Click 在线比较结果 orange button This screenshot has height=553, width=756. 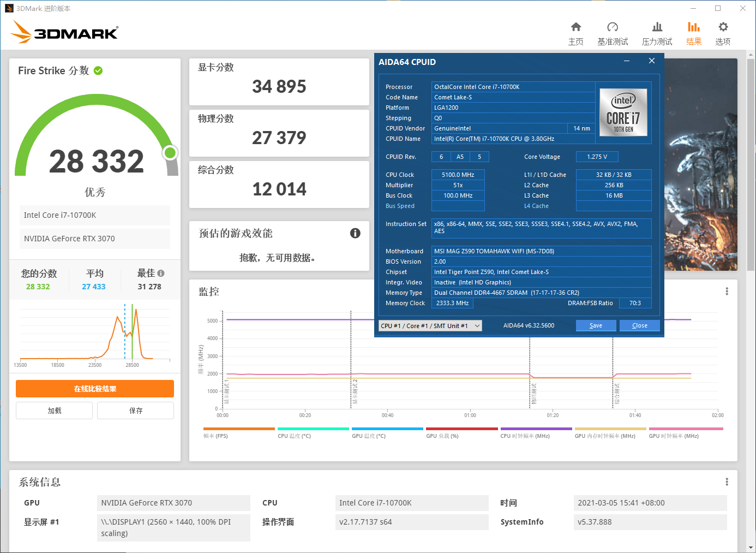coord(95,389)
